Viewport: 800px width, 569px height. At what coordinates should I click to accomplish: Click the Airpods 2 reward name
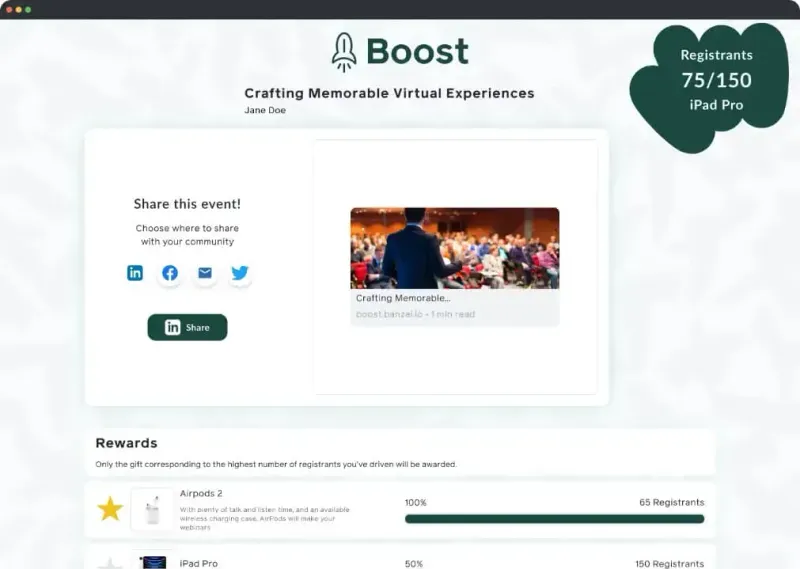coord(201,493)
